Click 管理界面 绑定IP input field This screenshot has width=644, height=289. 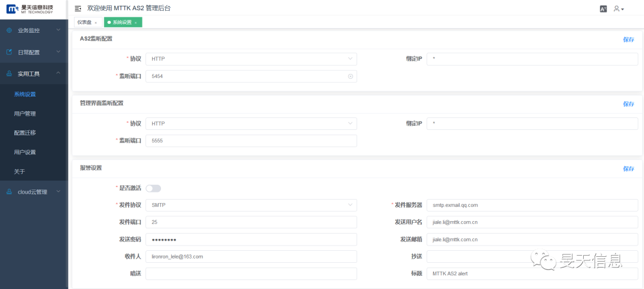532,123
